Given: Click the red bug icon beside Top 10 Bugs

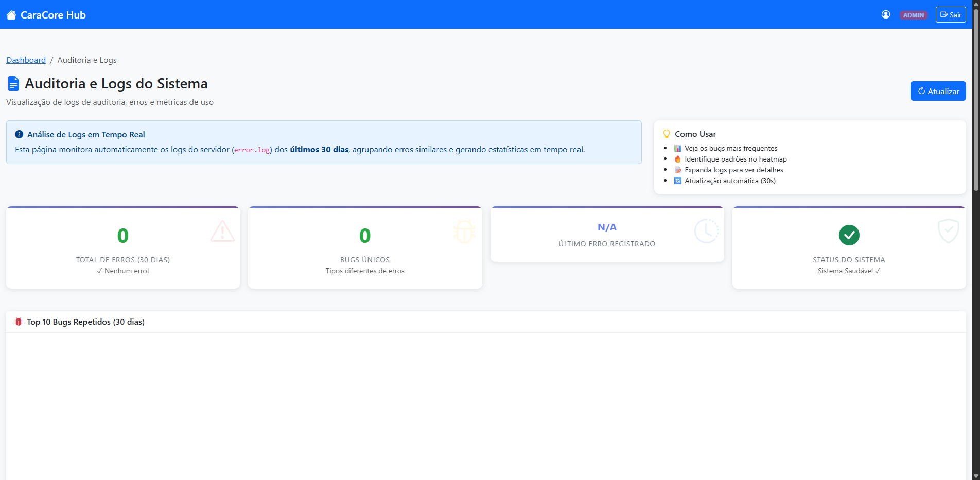Looking at the screenshot, I should pyautogui.click(x=19, y=322).
